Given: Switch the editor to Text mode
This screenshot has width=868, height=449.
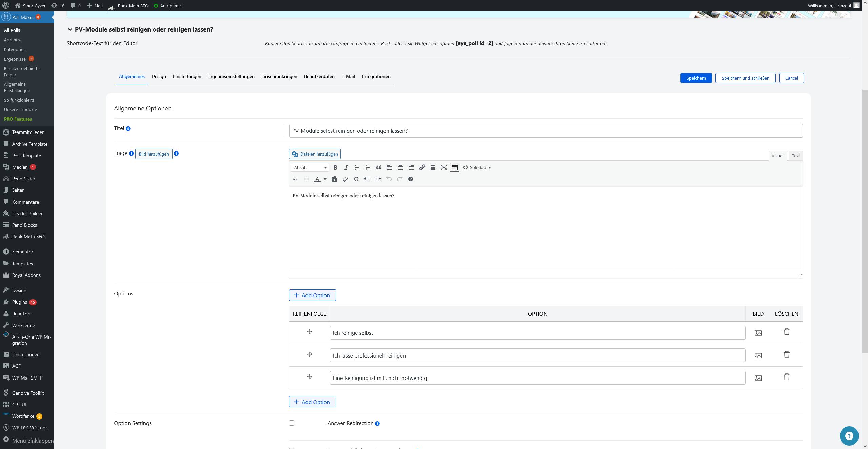Looking at the screenshot, I should [x=796, y=156].
